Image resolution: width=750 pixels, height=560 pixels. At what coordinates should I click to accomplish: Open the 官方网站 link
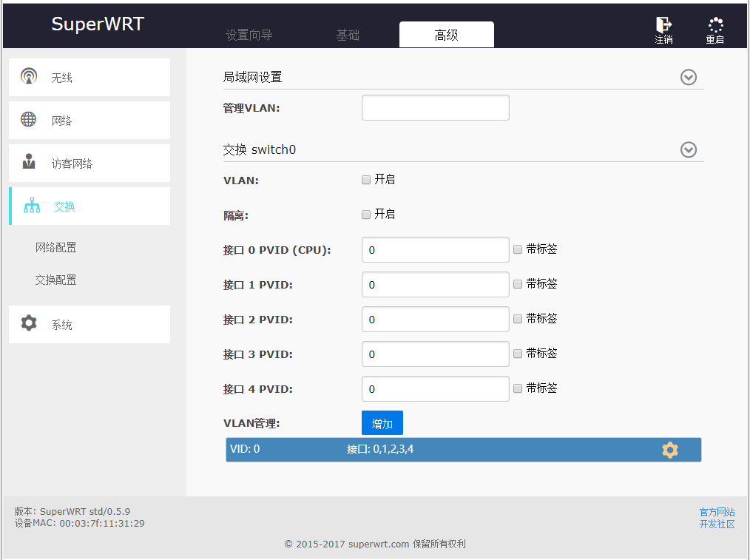click(717, 512)
